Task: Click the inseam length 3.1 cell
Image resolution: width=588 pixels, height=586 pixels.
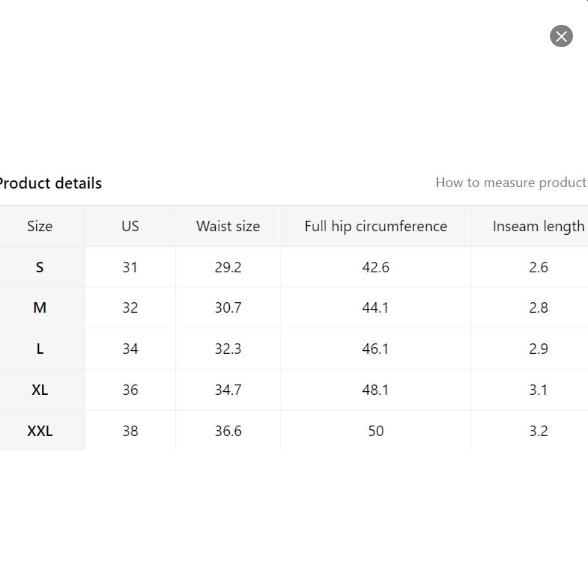Action: [x=538, y=390]
